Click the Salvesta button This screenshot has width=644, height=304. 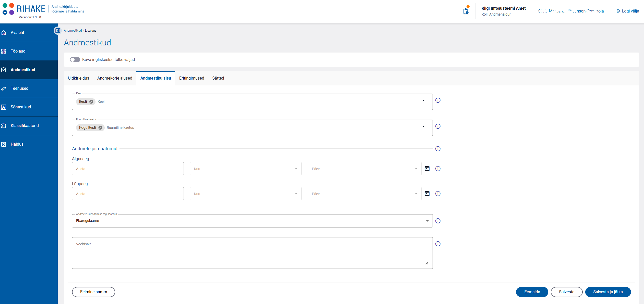click(x=567, y=292)
